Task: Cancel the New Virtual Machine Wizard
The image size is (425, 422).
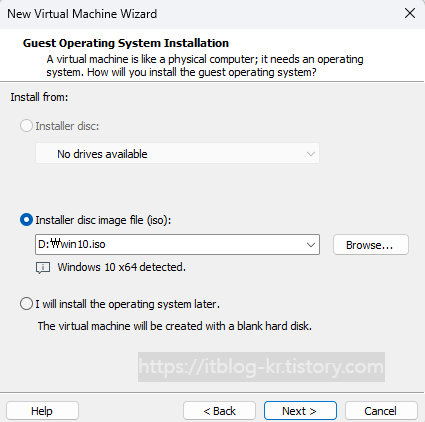Action: tap(381, 411)
